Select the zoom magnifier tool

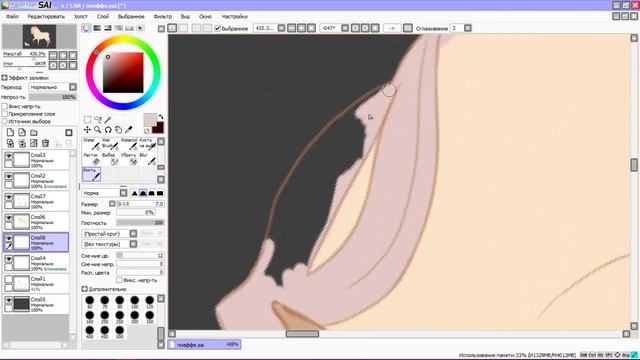pos(98,130)
